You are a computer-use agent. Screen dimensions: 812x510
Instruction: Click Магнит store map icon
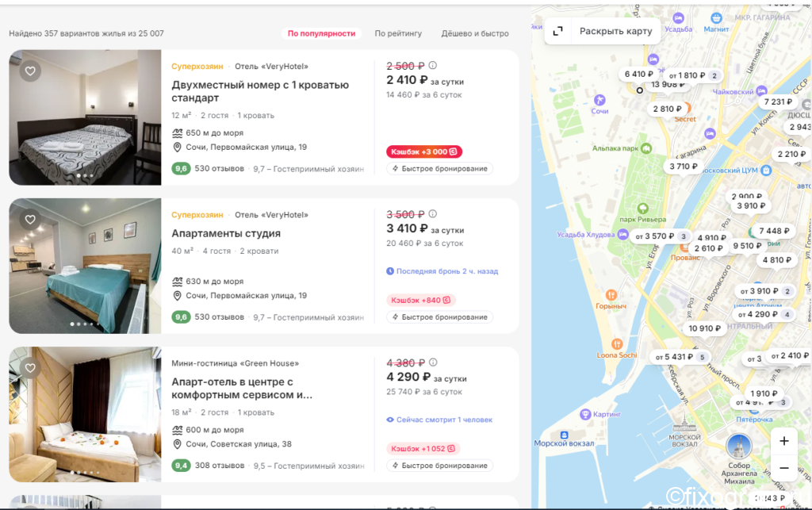click(x=716, y=19)
